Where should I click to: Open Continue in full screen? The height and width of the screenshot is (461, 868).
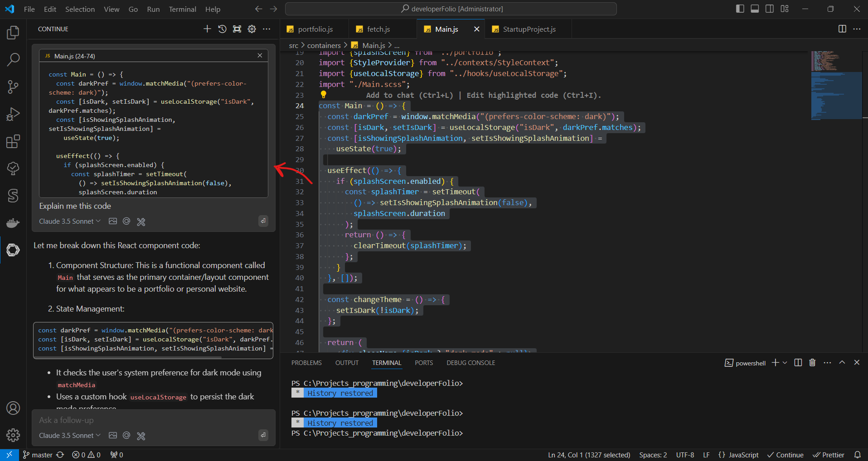point(237,29)
